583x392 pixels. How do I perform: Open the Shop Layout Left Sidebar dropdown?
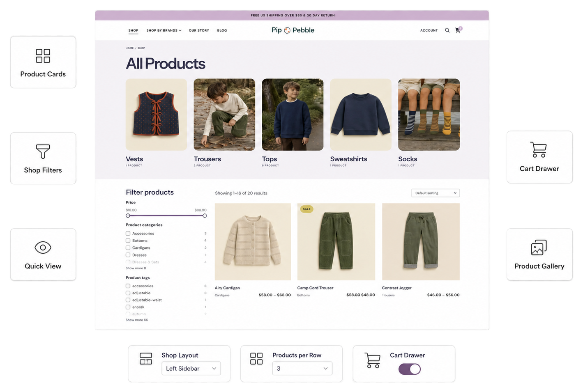191,369
